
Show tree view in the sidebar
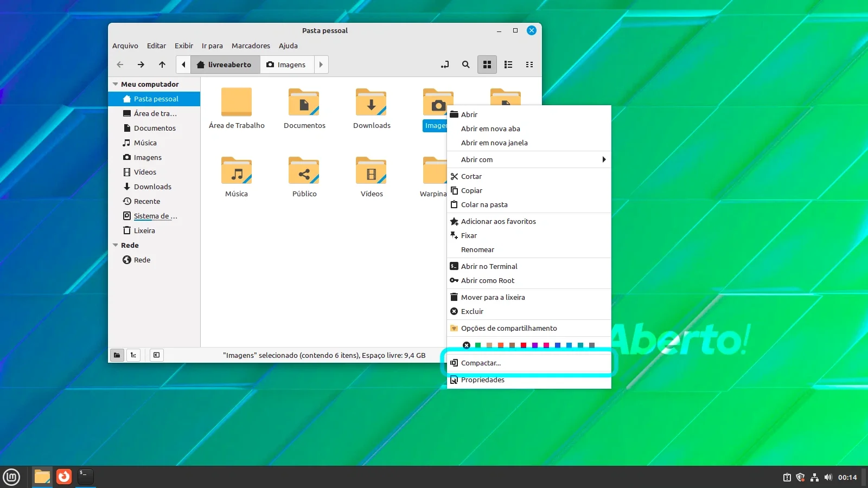point(133,355)
